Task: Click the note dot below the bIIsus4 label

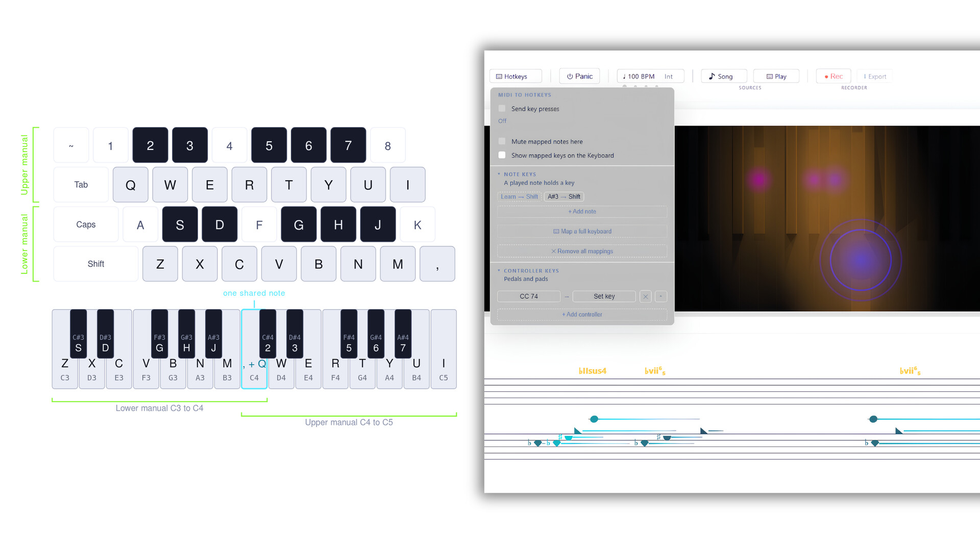Action: [x=594, y=419]
